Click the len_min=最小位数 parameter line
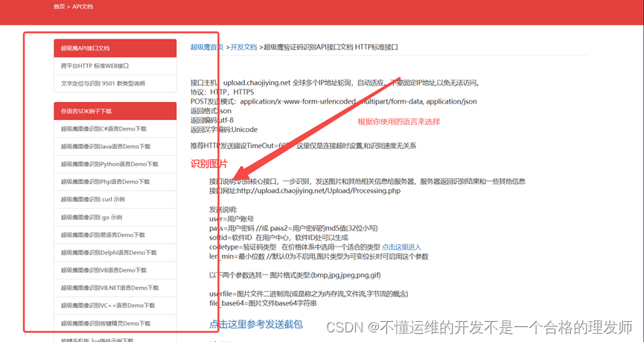Screen dimensions: 644x342 [x=319, y=256]
